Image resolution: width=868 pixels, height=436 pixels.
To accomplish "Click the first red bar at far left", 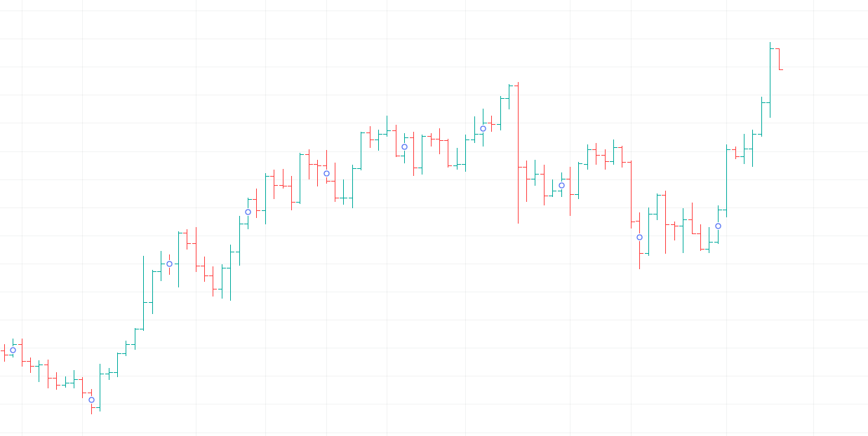I will [4, 351].
